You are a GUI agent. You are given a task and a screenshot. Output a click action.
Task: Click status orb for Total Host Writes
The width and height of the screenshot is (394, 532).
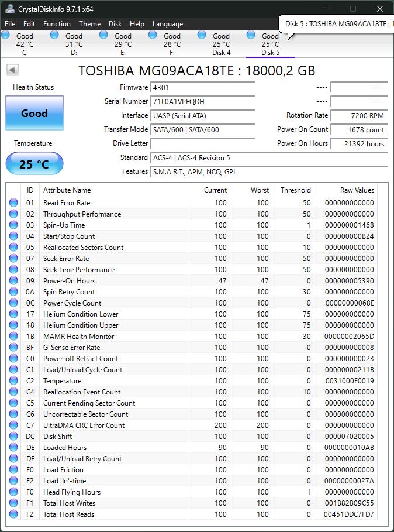click(x=13, y=503)
